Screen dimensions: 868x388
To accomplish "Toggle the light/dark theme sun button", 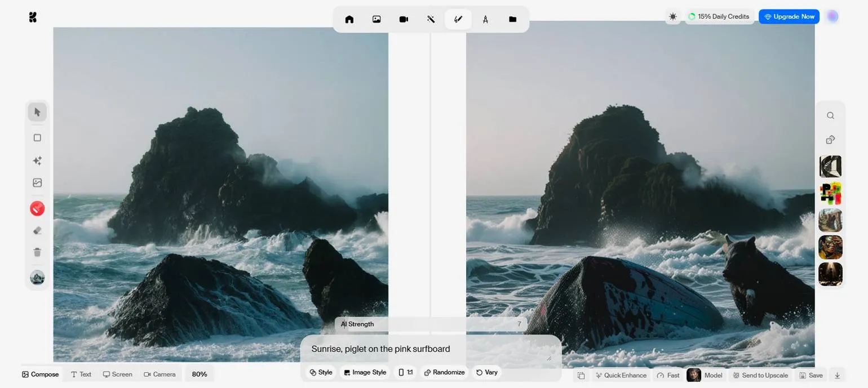I will coord(672,17).
